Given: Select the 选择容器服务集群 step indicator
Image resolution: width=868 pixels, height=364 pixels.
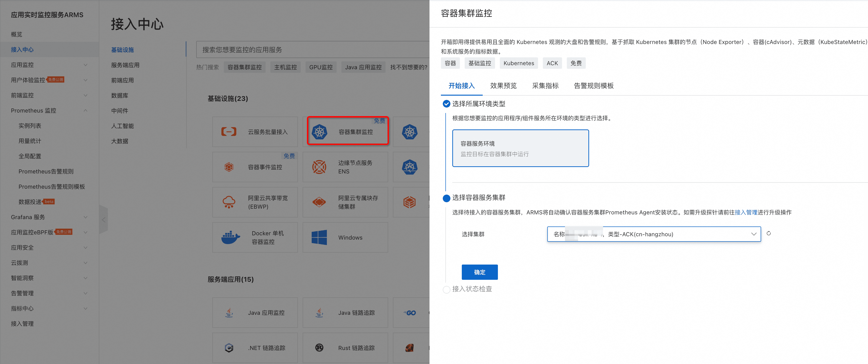Looking at the screenshot, I should click(x=446, y=198).
